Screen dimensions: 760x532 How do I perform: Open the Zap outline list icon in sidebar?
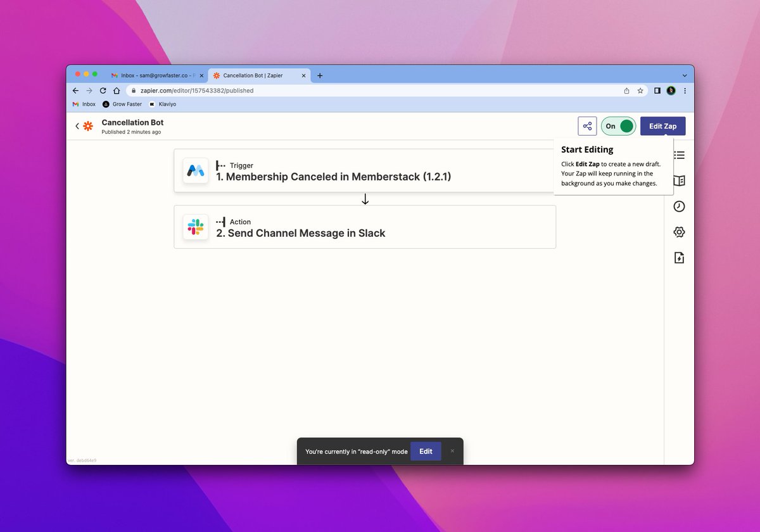679,155
